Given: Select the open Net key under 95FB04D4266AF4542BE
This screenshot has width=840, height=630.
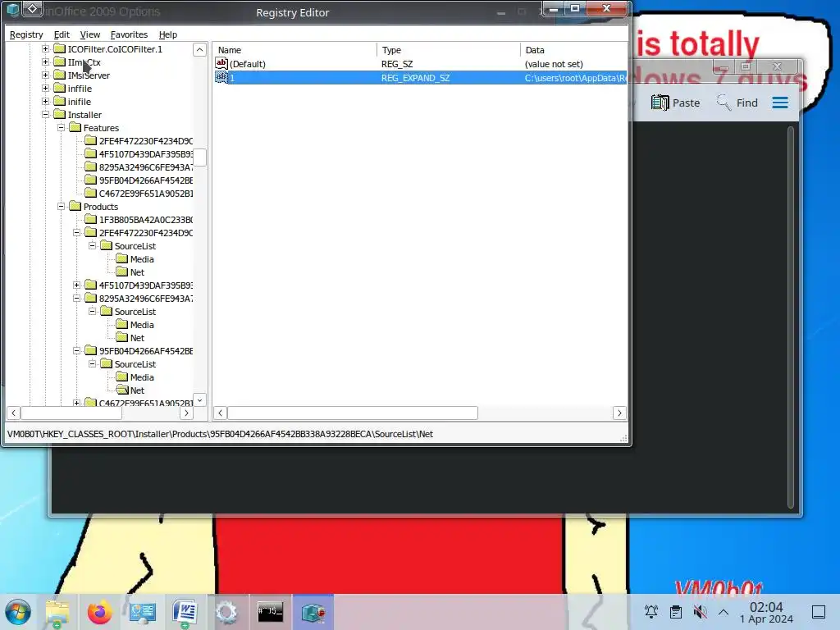Looking at the screenshot, I should [137, 390].
